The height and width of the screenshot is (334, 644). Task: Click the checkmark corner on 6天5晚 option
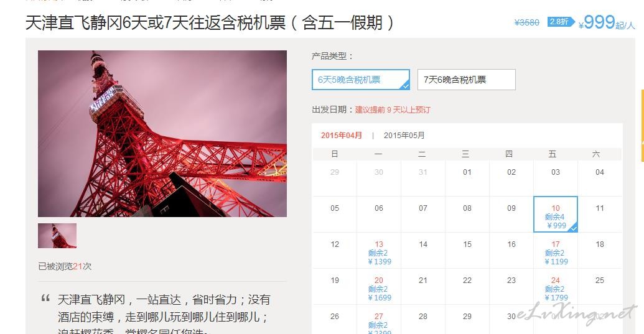pos(405,86)
